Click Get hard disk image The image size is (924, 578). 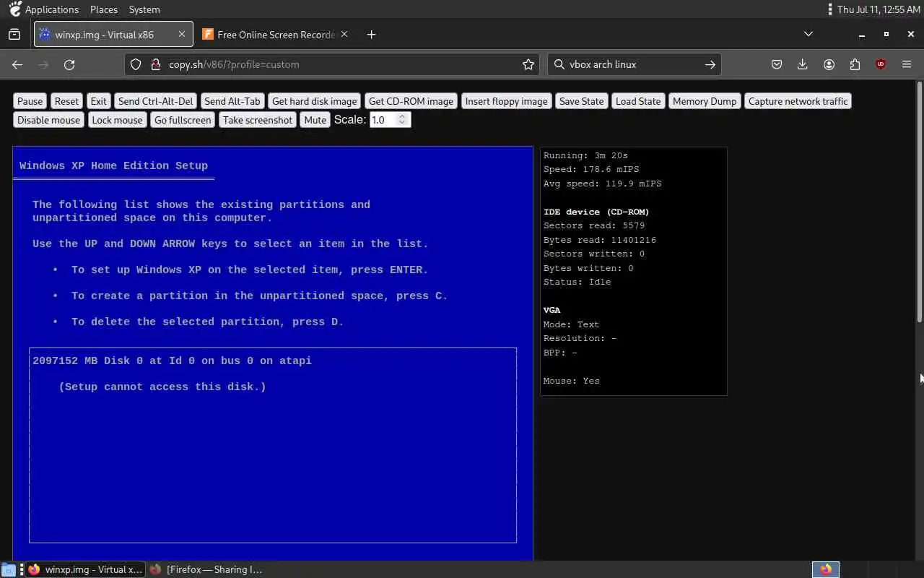314,101
